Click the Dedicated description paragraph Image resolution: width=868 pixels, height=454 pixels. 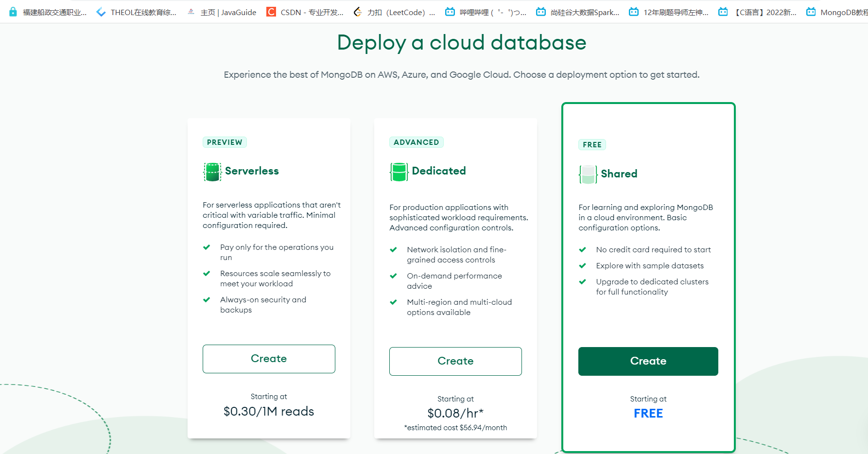pyautogui.click(x=459, y=217)
